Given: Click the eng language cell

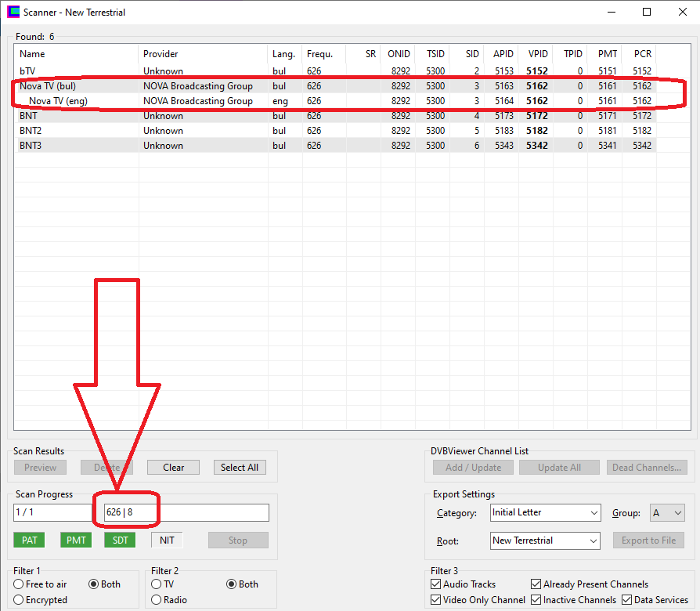Looking at the screenshot, I should pos(280,101).
